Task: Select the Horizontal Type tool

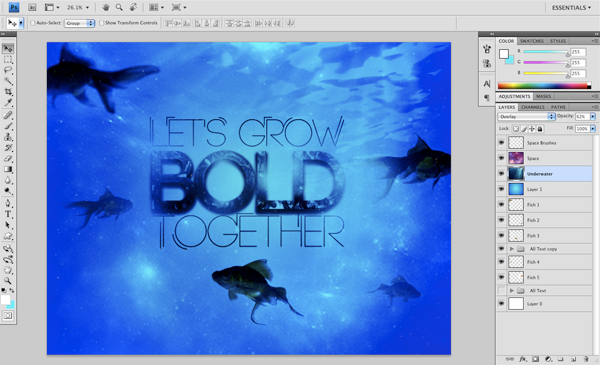Action: [x=8, y=214]
